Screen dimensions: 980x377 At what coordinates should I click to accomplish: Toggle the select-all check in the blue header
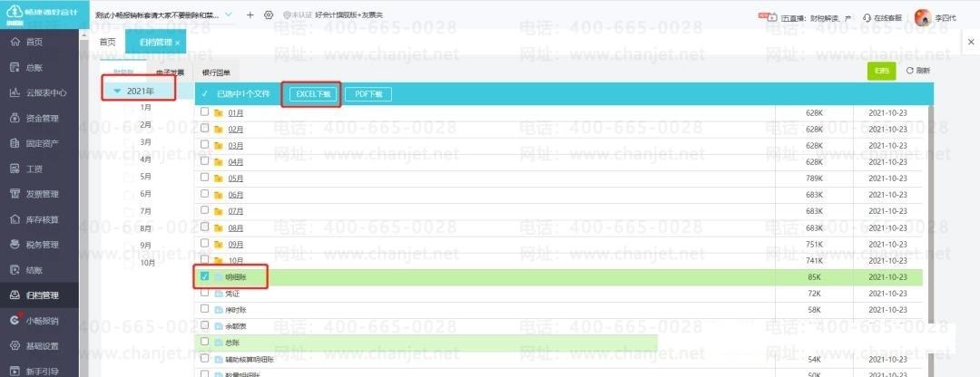204,93
